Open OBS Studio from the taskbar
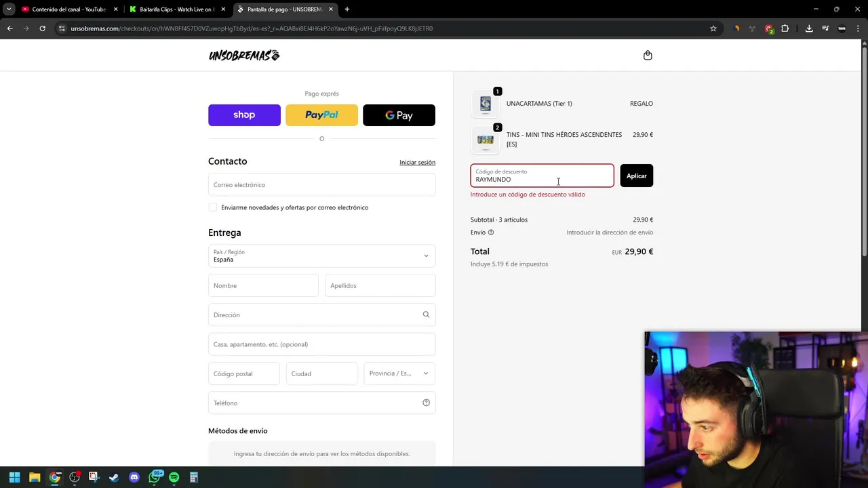868x488 pixels. (x=75, y=477)
